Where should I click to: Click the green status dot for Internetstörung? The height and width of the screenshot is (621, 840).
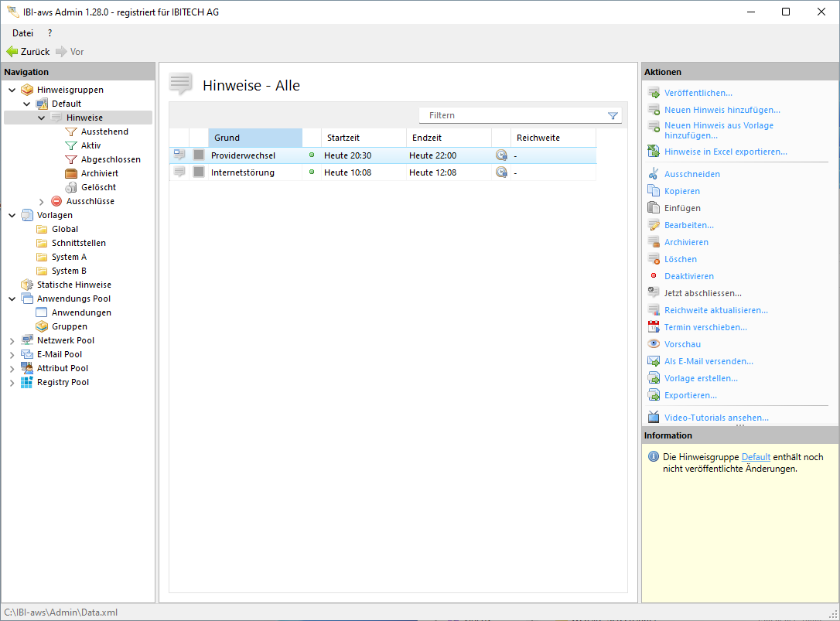coord(312,172)
